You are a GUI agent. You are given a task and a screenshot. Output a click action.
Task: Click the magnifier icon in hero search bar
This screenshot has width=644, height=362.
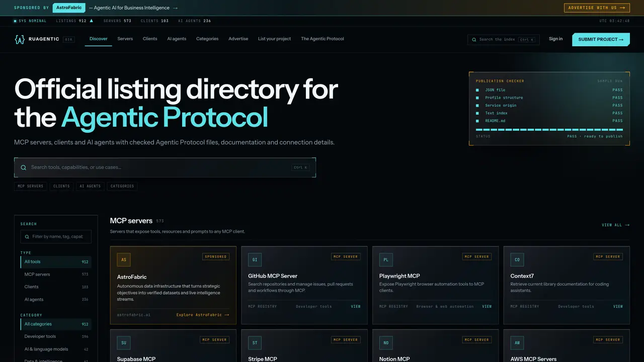click(x=24, y=167)
